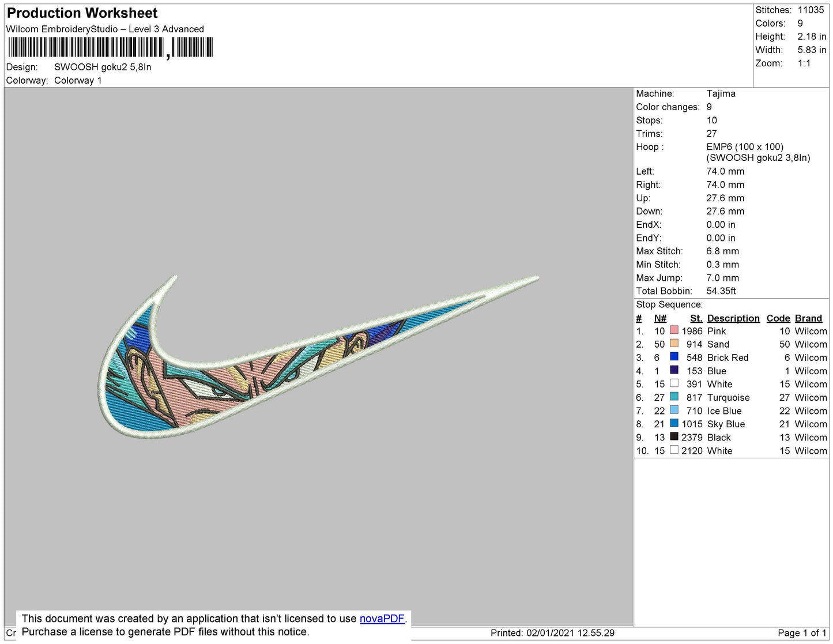Screen dimensions: 833x644
Task: Click the Colorway 1 value
Action: coord(78,80)
